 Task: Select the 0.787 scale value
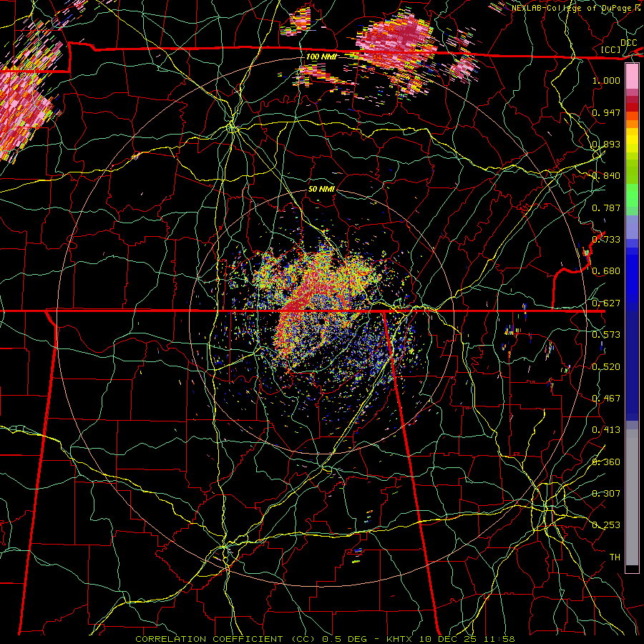coord(606,208)
